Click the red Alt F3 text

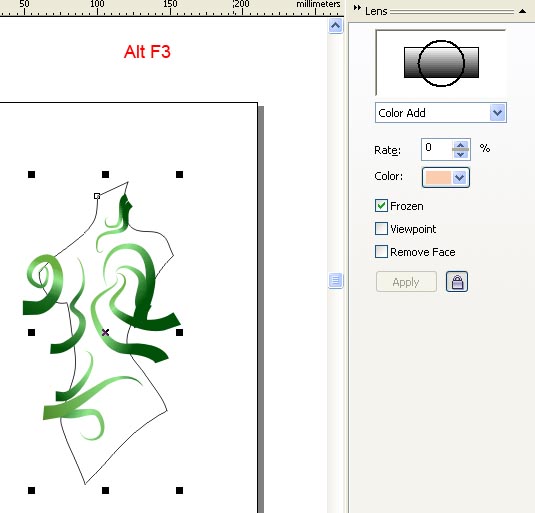[x=147, y=52]
